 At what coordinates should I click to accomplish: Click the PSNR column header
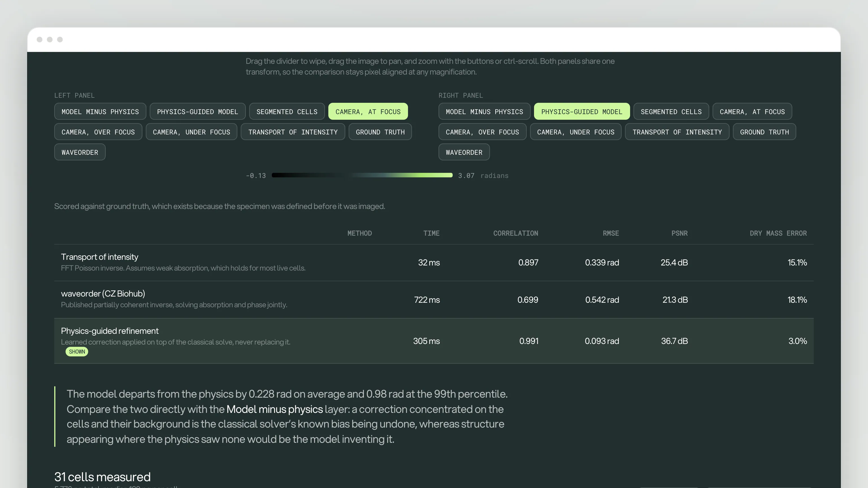click(679, 233)
